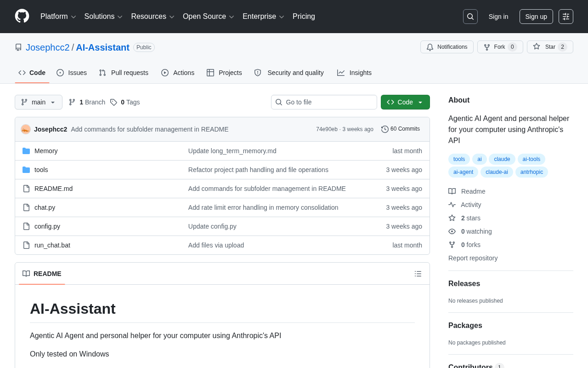Click the repository book icon beside Josephcc2
This screenshot has width=588, height=368.
click(x=18, y=47)
